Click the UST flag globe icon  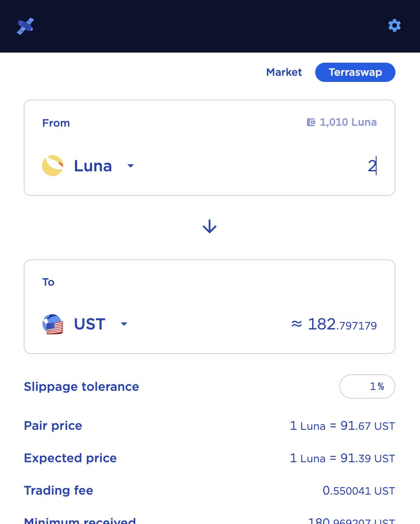tap(53, 324)
